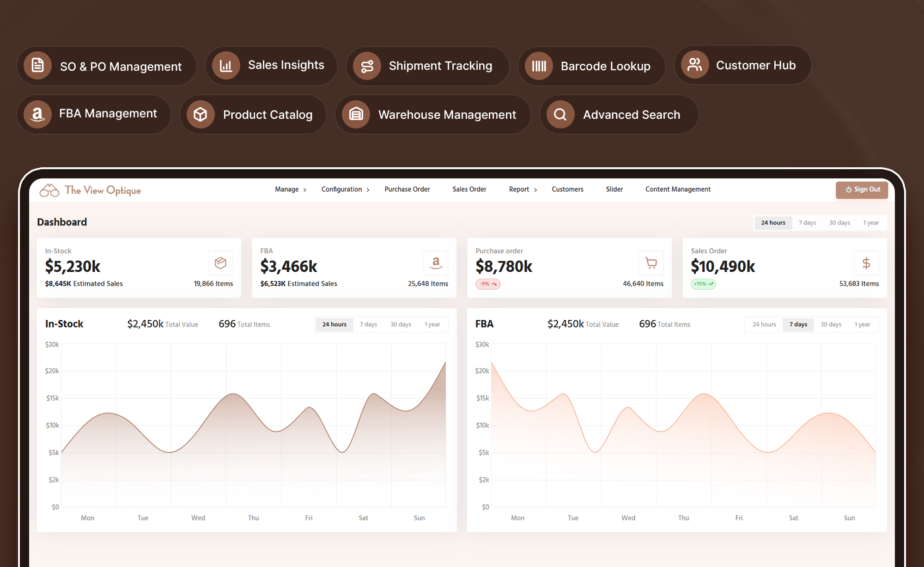Click the Barcode Lookup barcode icon

pyautogui.click(x=539, y=66)
